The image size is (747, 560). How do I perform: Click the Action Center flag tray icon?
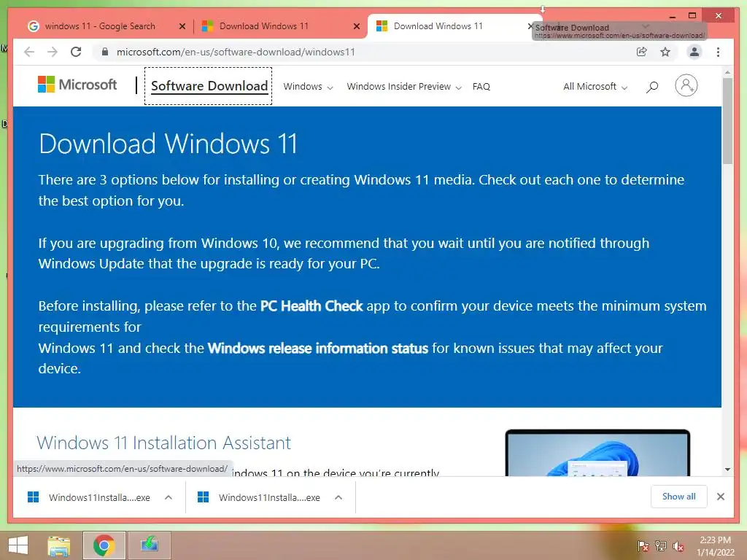pos(643,545)
